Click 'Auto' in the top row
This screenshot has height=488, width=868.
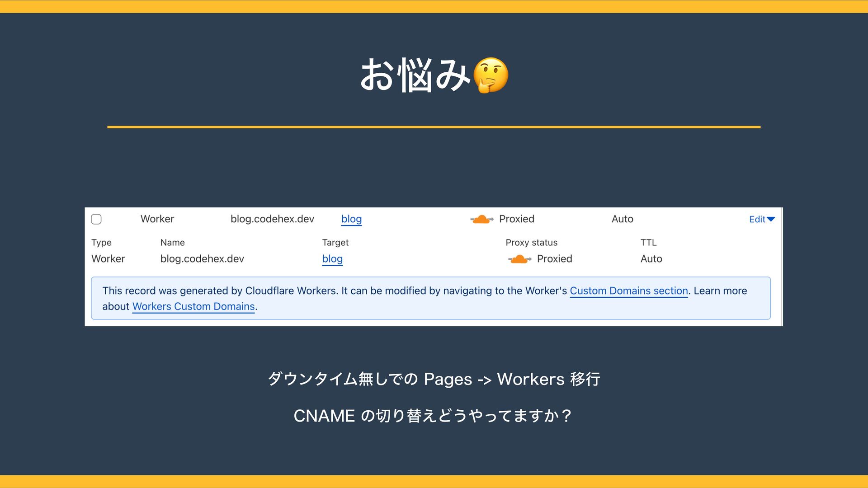(623, 219)
